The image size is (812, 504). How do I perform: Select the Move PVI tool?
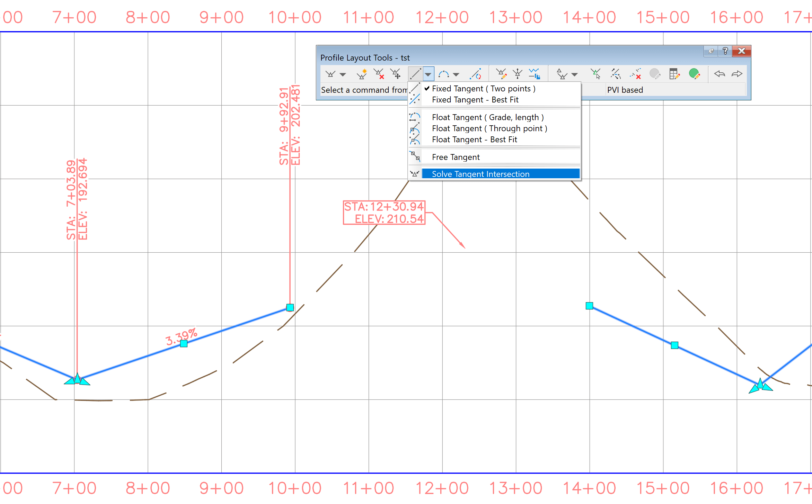(x=395, y=74)
